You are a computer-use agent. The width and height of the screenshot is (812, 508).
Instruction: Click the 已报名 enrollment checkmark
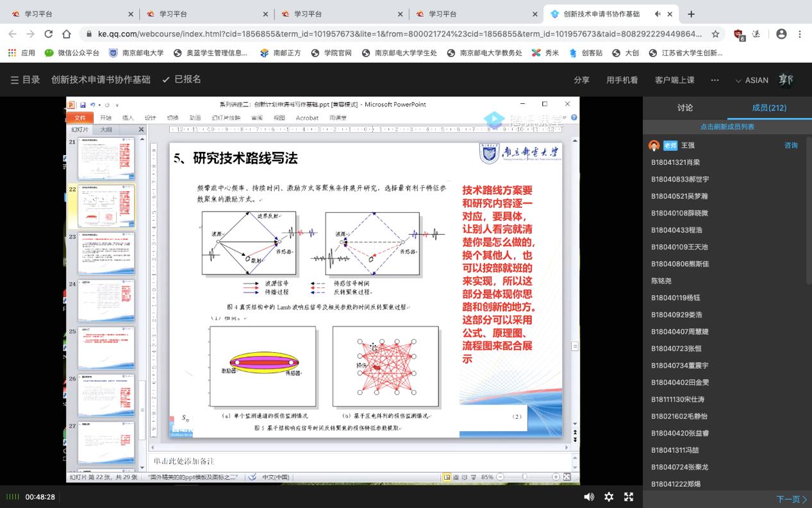(181, 80)
